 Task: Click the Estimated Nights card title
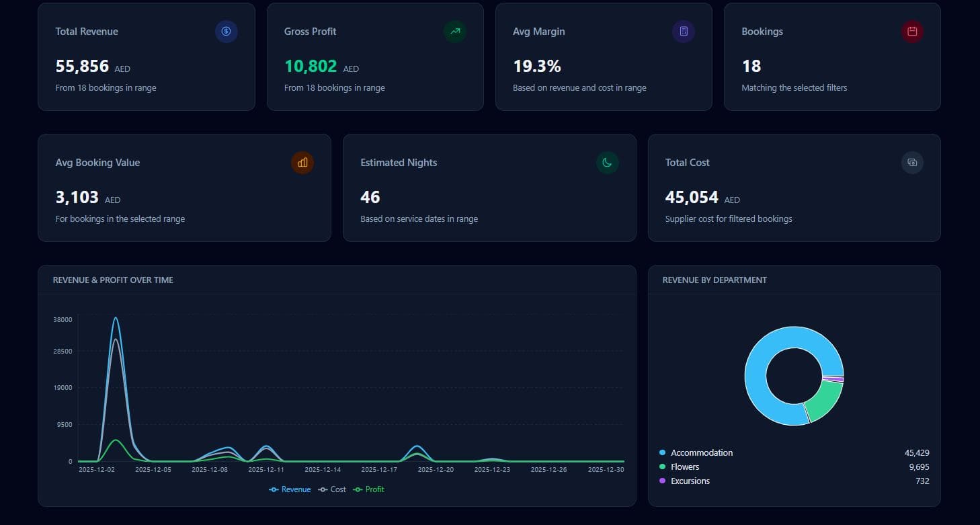pyautogui.click(x=399, y=163)
